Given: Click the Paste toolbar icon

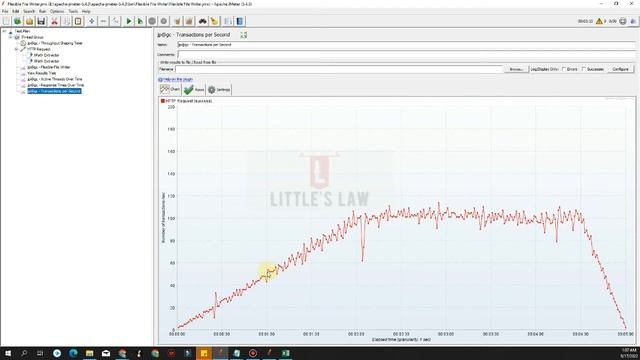Looking at the screenshot, I should pos(78,21).
